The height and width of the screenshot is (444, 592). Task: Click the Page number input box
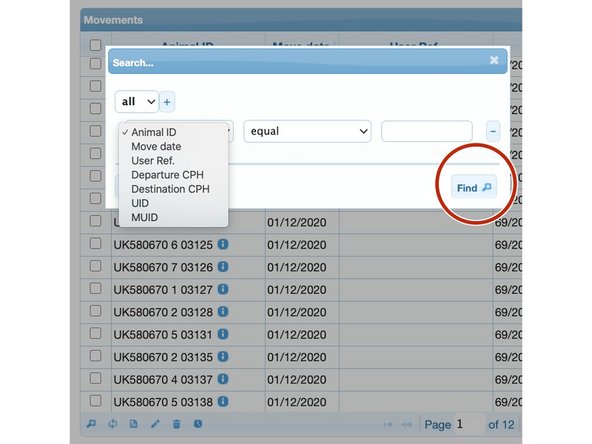(469, 424)
